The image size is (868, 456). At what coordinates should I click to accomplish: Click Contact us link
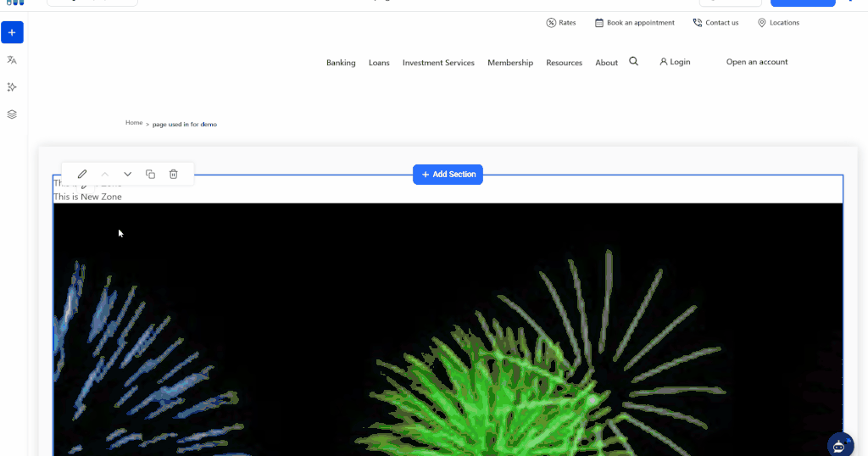pyautogui.click(x=722, y=23)
